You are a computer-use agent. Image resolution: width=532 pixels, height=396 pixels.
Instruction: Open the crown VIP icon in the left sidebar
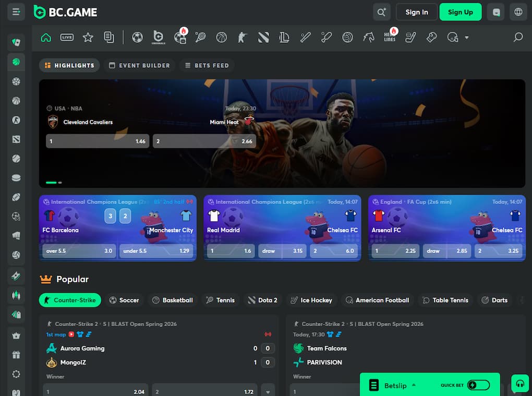(x=16, y=335)
